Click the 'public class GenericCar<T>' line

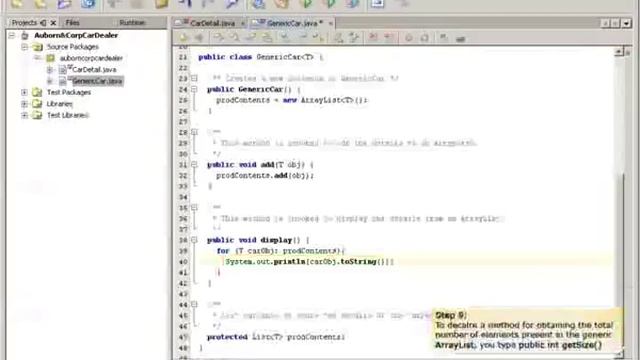pyautogui.click(x=260, y=57)
